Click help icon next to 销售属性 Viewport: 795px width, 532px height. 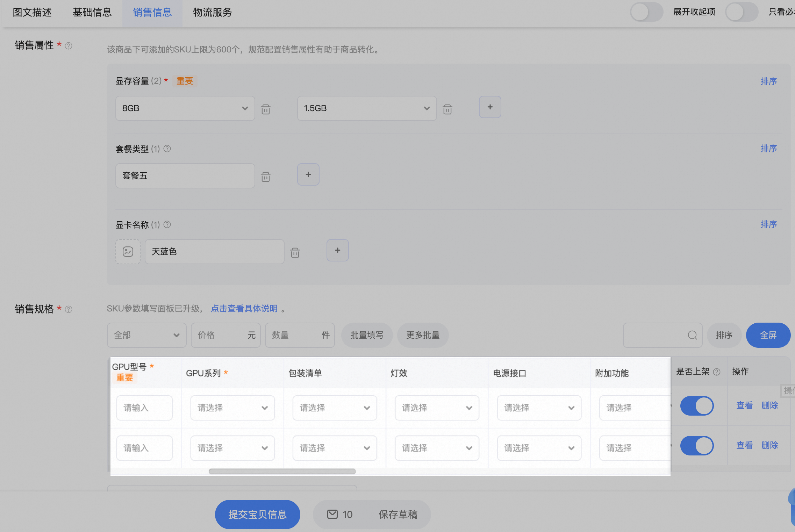tap(69, 46)
